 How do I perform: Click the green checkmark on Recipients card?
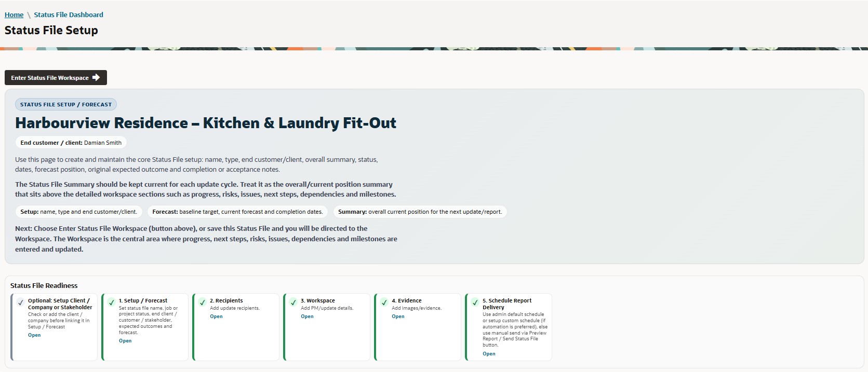point(202,302)
